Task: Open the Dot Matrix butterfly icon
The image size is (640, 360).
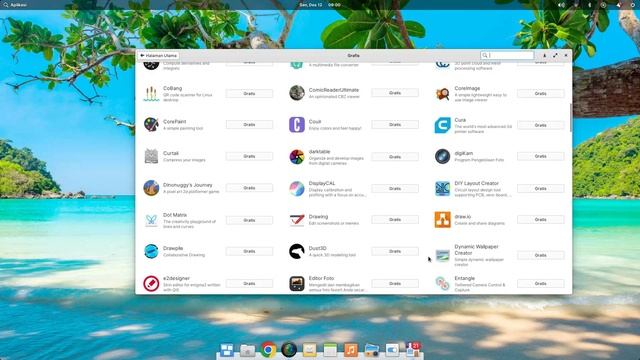Action: pyautogui.click(x=151, y=220)
